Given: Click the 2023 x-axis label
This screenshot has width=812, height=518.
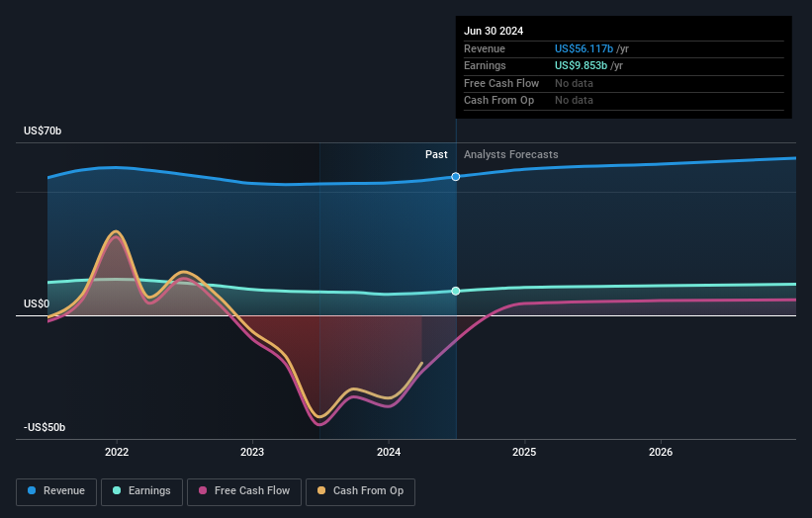Looking at the screenshot, I should [252, 453].
